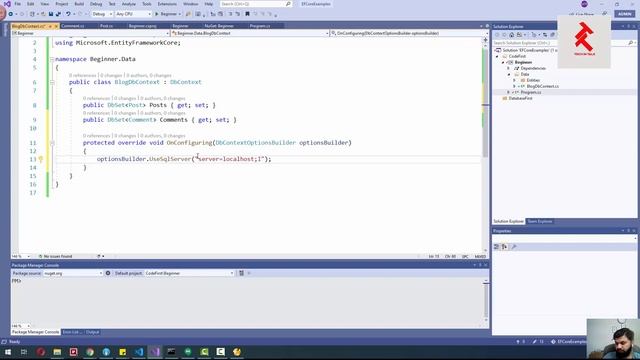Close the BlogDbContext.cs tab

[x=56, y=26]
